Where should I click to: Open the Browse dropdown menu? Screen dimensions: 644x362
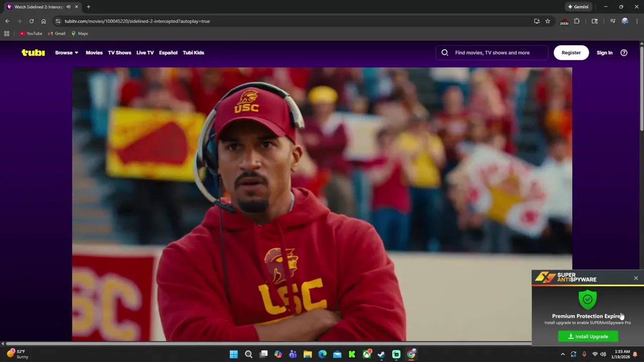pos(66,52)
